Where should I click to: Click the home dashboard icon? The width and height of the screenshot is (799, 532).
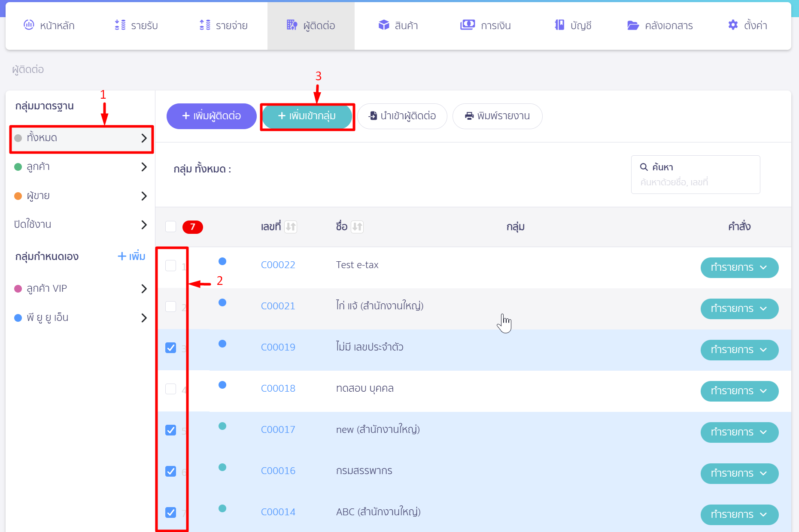29,25
